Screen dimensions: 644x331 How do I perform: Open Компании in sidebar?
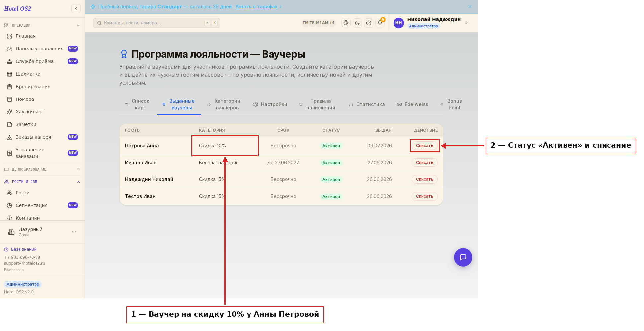coord(42,218)
